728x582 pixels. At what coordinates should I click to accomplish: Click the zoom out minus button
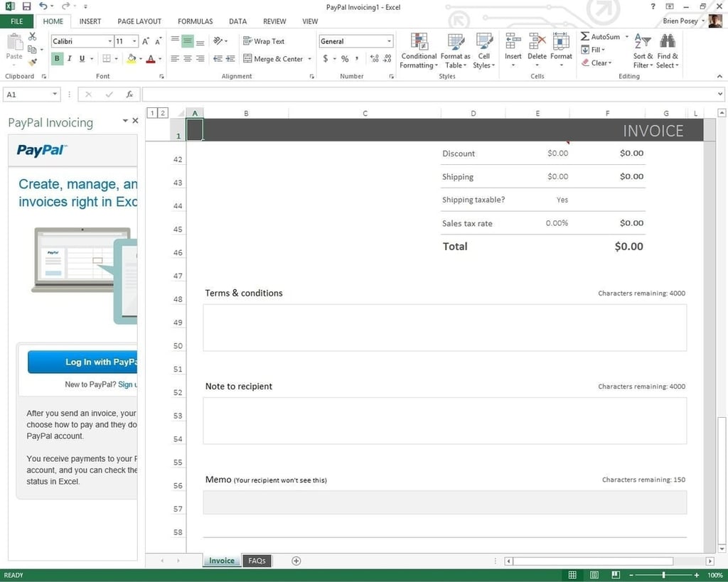click(631, 575)
